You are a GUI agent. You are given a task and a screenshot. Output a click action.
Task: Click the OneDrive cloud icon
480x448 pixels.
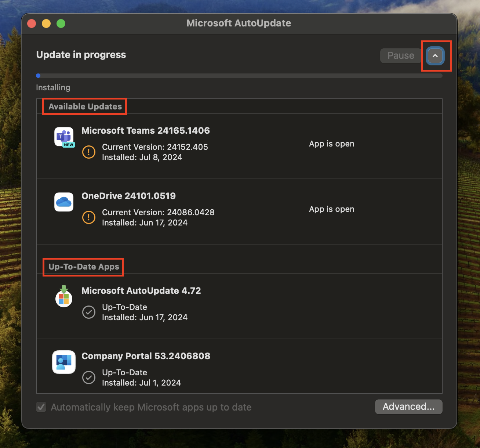pos(64,202)
